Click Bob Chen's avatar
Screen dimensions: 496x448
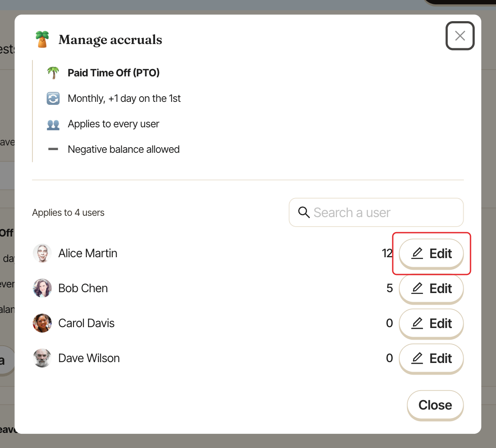42,288
